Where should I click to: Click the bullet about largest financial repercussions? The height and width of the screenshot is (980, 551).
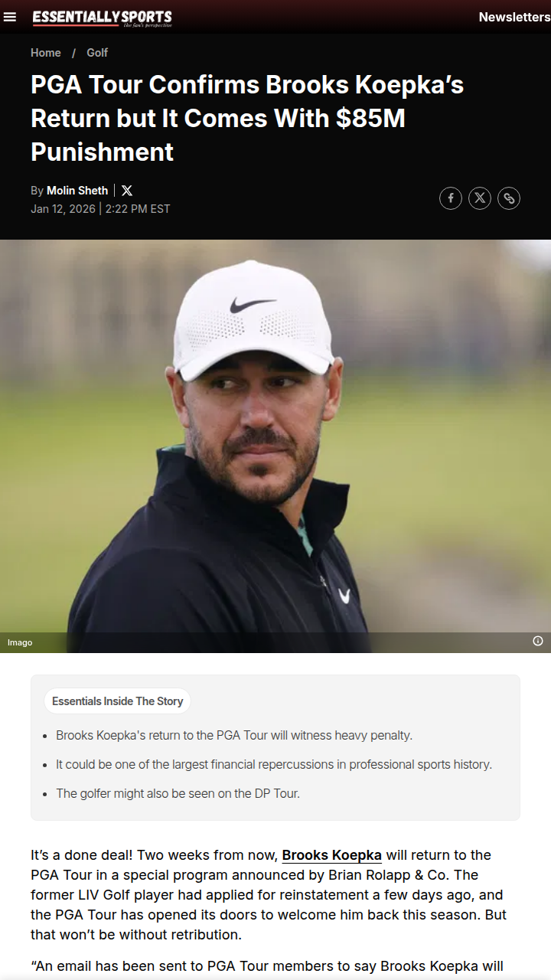click(274, 764)
